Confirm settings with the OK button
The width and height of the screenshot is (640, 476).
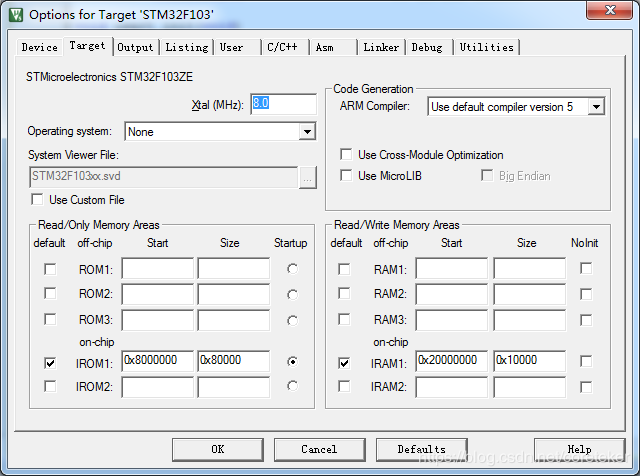[x=218, y=449]
